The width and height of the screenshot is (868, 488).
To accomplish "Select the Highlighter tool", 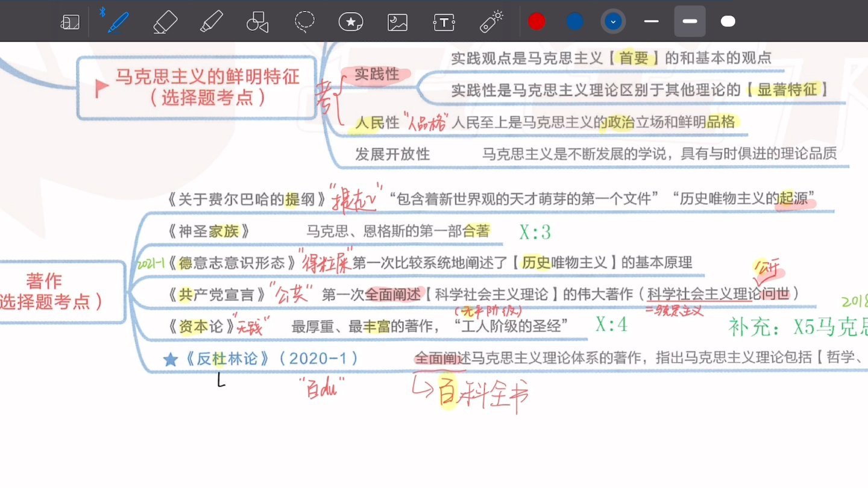I will pyautogui.click(x=212, y=22).
